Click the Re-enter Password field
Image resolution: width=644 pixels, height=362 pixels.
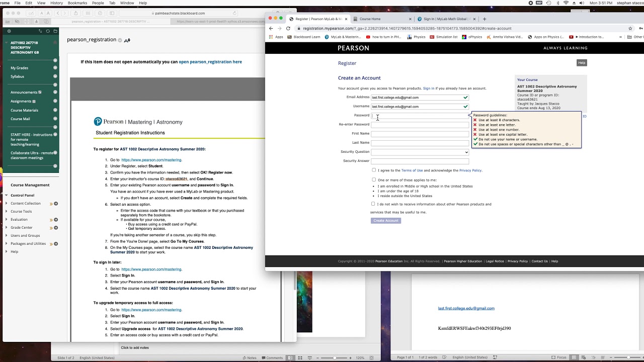420,125
